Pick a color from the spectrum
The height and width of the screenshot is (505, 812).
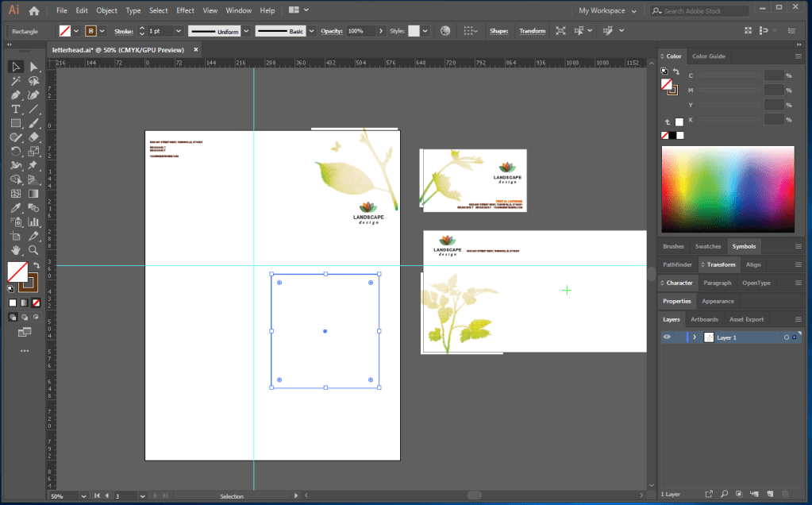[727, 189]
